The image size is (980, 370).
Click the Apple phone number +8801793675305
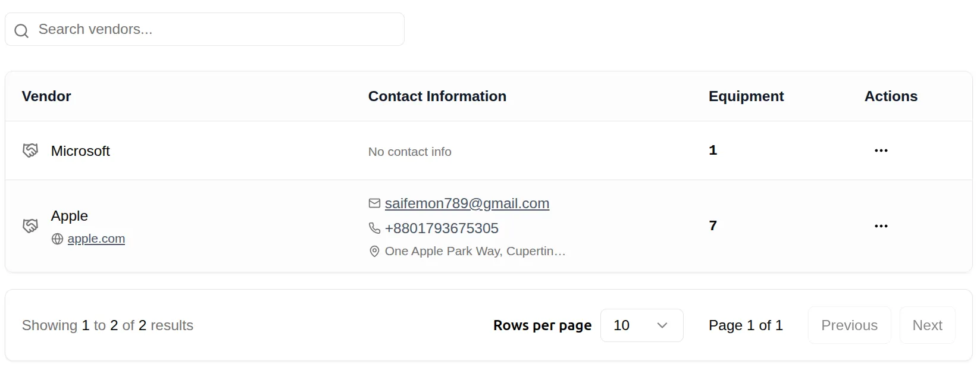point(442,228)
